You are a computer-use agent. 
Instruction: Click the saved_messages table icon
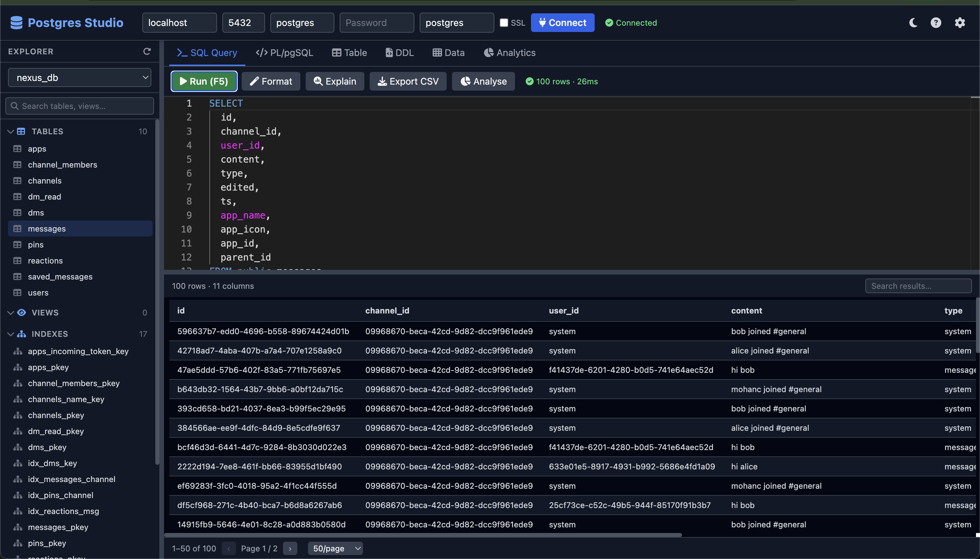tap(17, 277)
